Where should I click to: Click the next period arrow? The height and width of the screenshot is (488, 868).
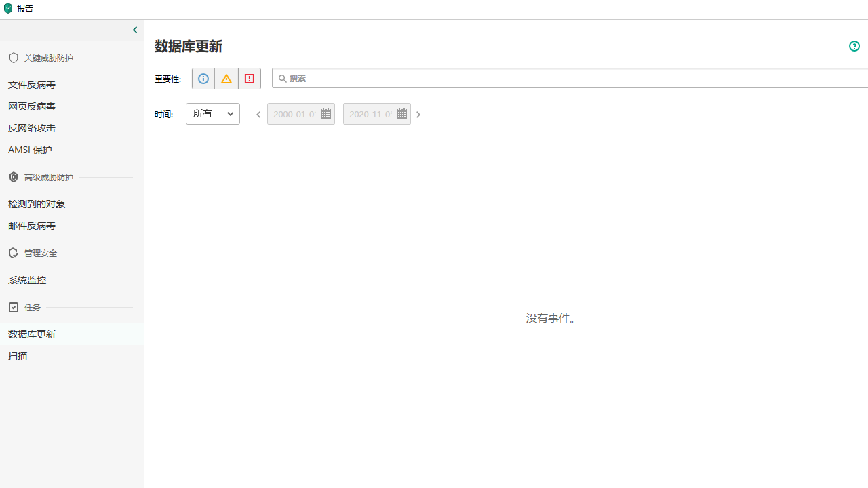418,114
